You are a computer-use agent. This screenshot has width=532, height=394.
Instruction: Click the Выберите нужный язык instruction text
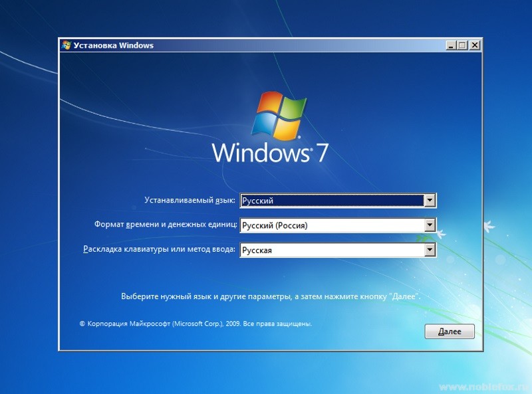point(271,296)
